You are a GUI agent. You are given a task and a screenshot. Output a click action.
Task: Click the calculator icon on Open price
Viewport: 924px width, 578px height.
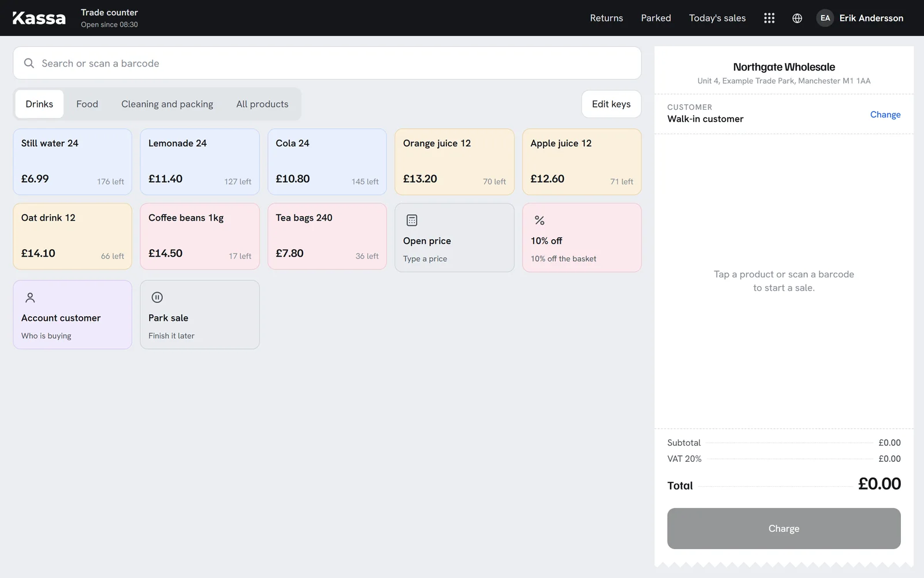click(x=412, y=220)
